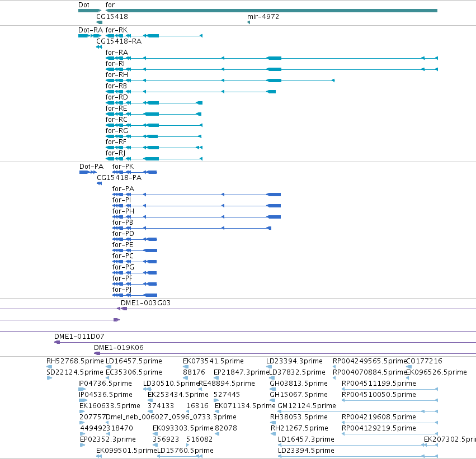Select the for-PC protein label
This screenshot has width=476, height=459.
coord(122,256)
